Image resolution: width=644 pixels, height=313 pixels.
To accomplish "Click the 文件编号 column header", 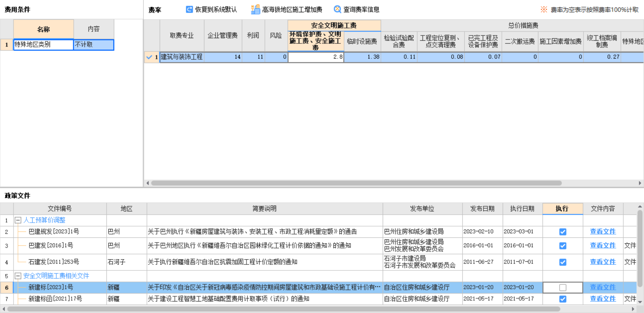I will point(60,209).
